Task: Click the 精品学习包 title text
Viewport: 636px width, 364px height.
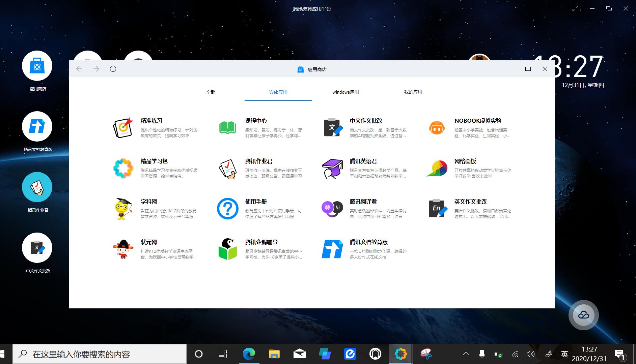Action: click(x=154, y=161)
